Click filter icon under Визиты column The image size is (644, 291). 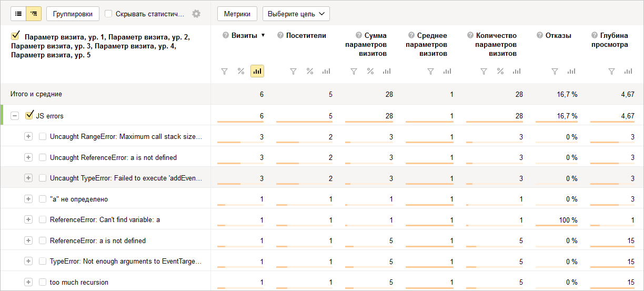point(224,71)
